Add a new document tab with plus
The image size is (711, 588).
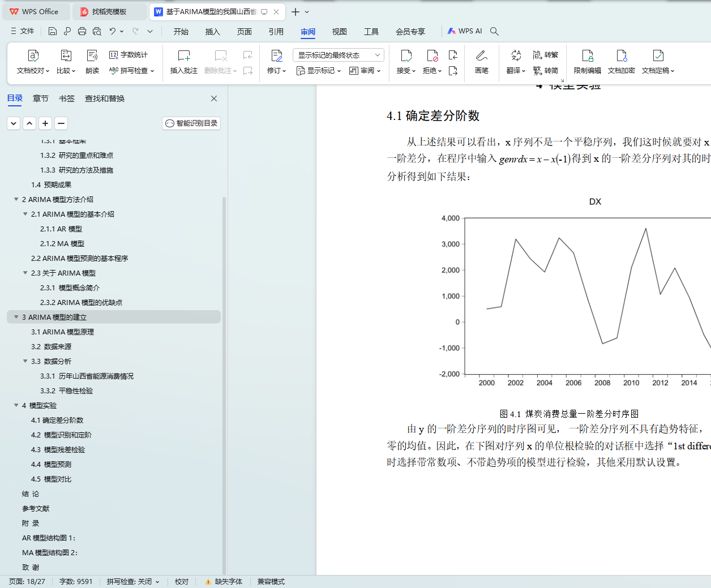[295, 11]
